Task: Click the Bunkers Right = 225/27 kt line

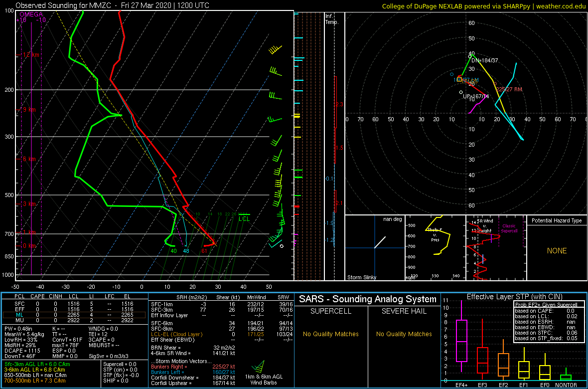Action: pyautogui.click(x=193, y=367)
